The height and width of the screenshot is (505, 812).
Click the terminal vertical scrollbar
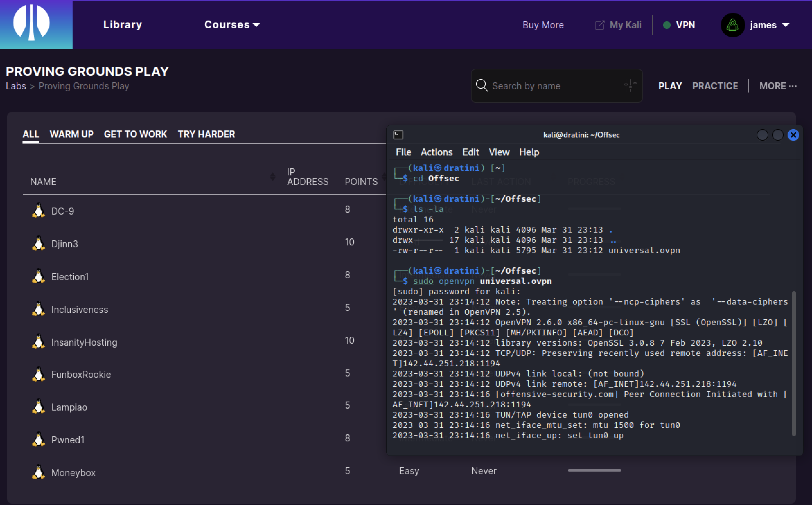(x=794, y=363)
